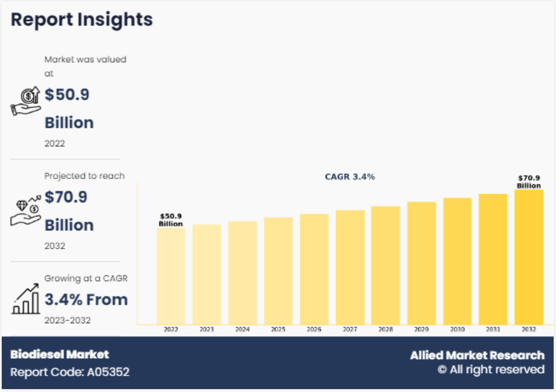Click Report Code: A05352 text

(x=70, y=372)
